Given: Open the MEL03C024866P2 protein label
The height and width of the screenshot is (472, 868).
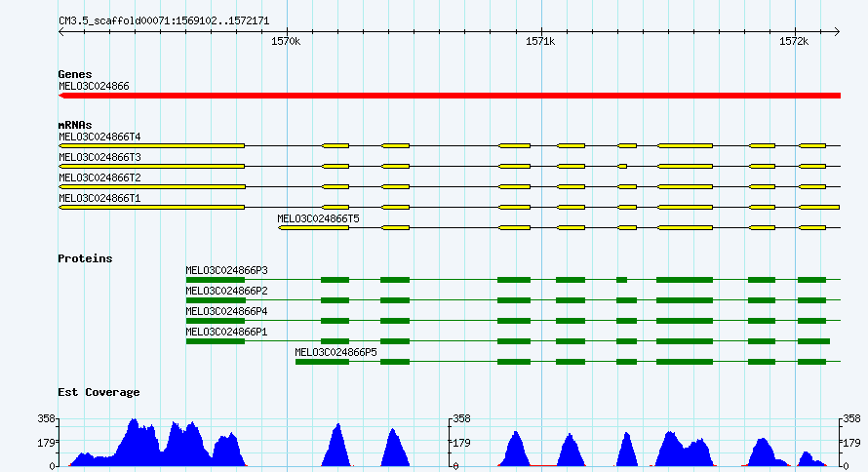Looking at the screenshot, I should [226, 291].
